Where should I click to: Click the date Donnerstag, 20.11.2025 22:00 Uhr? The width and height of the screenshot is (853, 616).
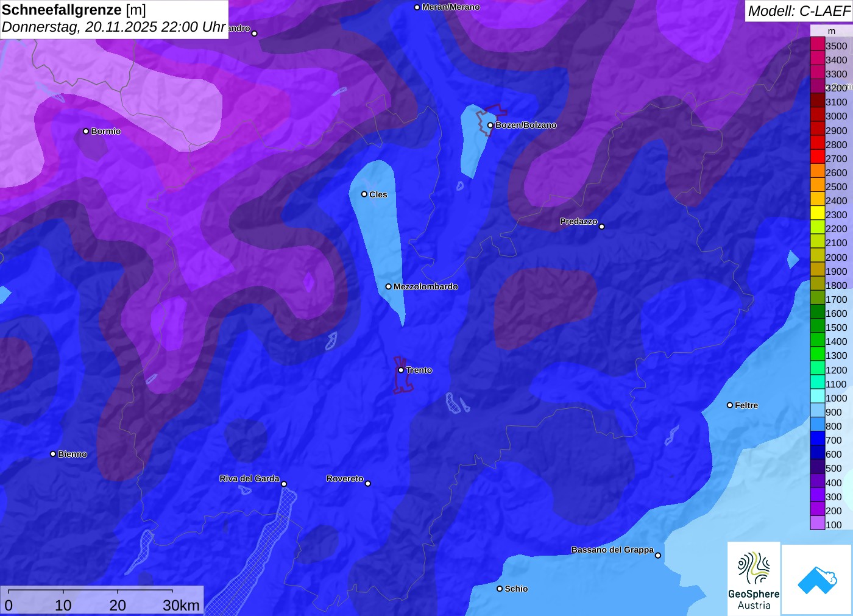[113, 27]
